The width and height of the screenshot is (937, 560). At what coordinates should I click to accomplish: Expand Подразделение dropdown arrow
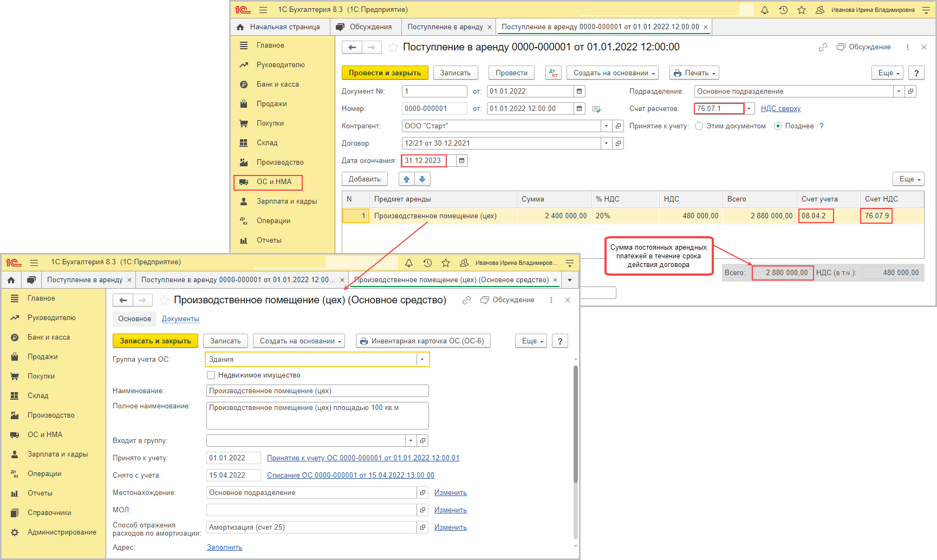(x=899, y=92)
